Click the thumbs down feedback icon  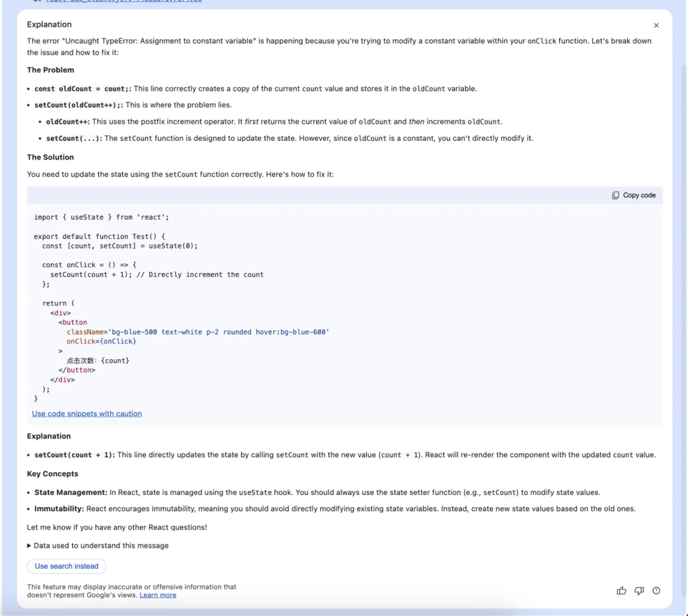tap(639, 591)
